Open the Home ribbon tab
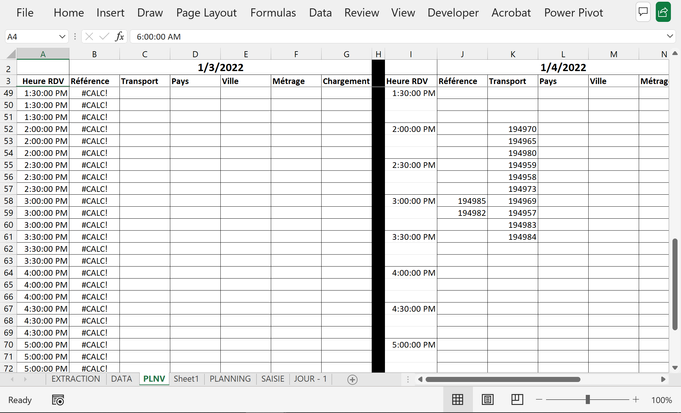The height and width of the screenshot is (413, 681). point(69,13)
